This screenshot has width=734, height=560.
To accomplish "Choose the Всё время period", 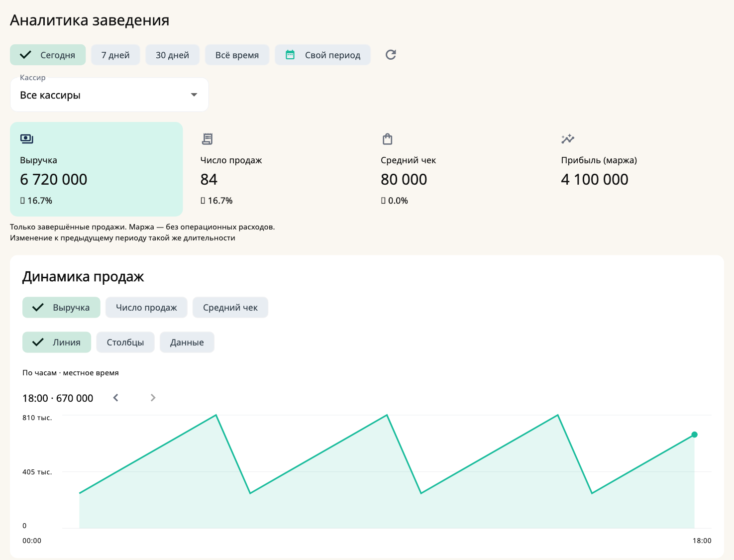I will click(x=237, y=55).
